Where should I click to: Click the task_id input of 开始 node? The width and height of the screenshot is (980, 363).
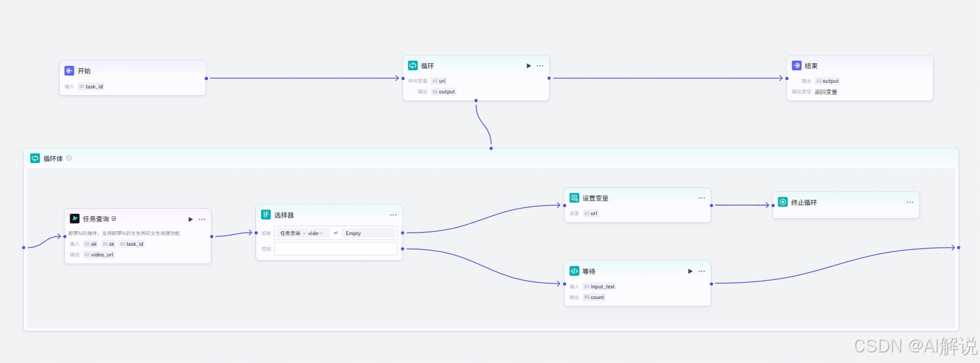91,87
